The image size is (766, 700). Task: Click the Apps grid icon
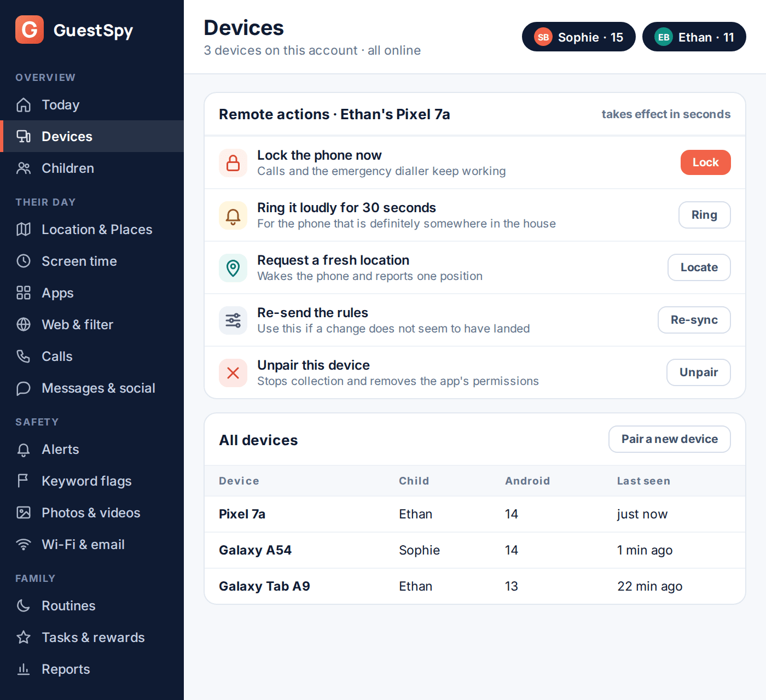[x=24, y=293]
